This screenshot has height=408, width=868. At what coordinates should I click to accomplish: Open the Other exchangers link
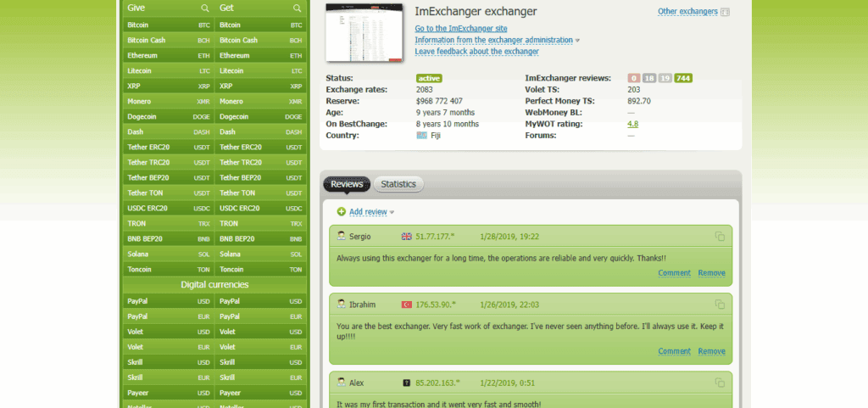point(687,11)
